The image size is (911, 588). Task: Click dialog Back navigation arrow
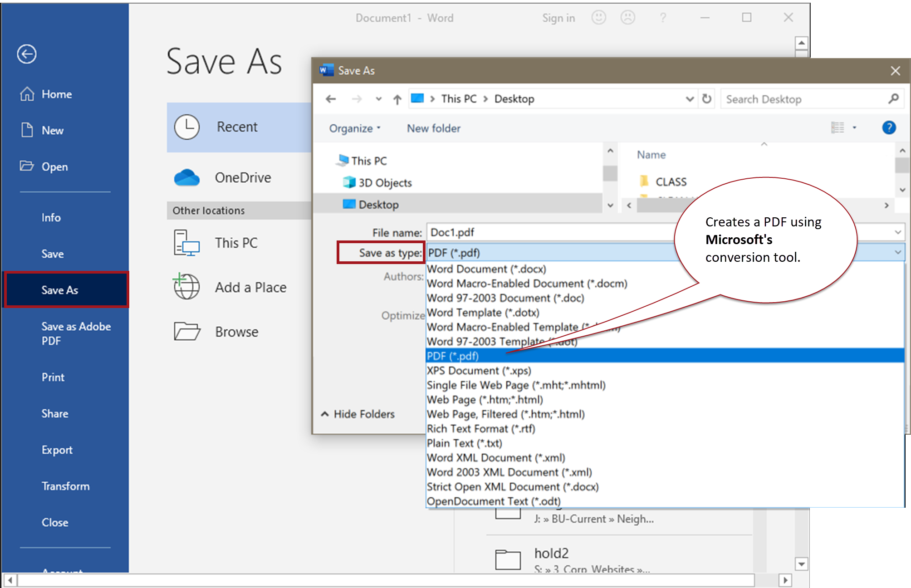point(331,99)
